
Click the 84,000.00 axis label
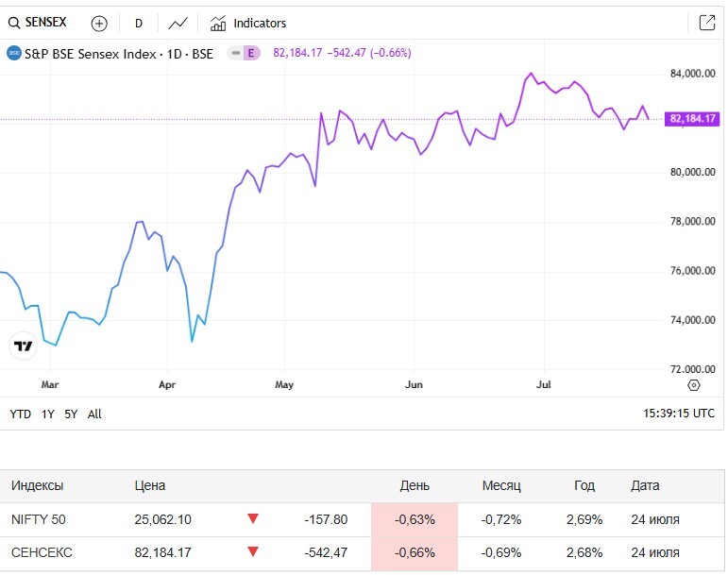pos(692,74)
